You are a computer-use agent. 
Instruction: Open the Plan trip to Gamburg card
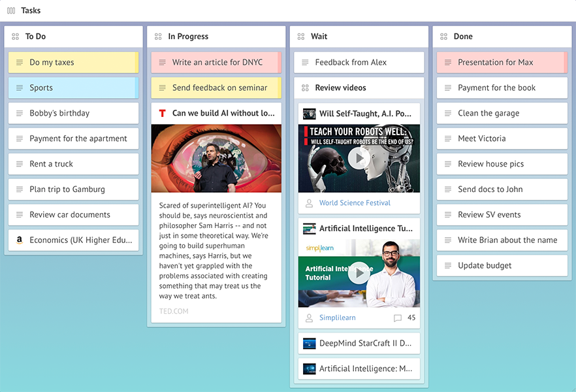(73, 189)
